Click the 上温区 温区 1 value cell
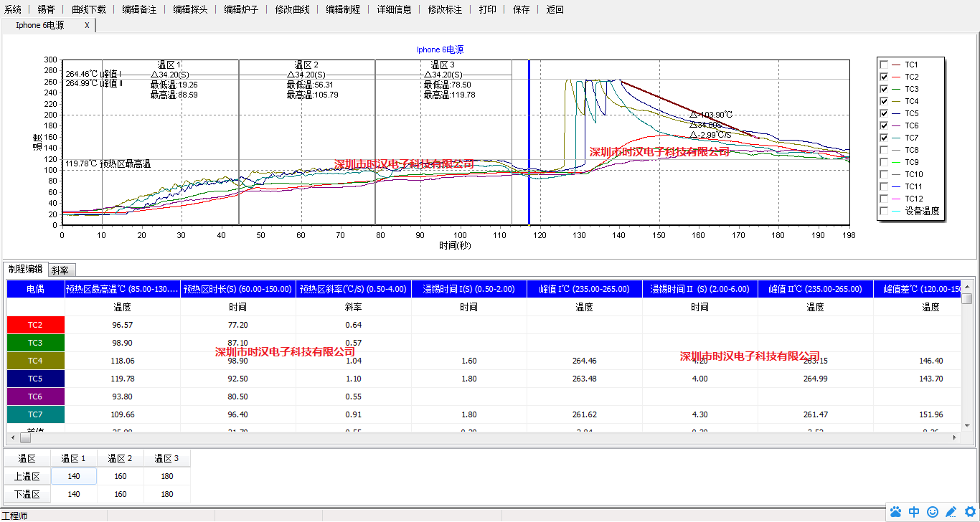Viewport: 980px width, 522px height. [x=74, y=476]
